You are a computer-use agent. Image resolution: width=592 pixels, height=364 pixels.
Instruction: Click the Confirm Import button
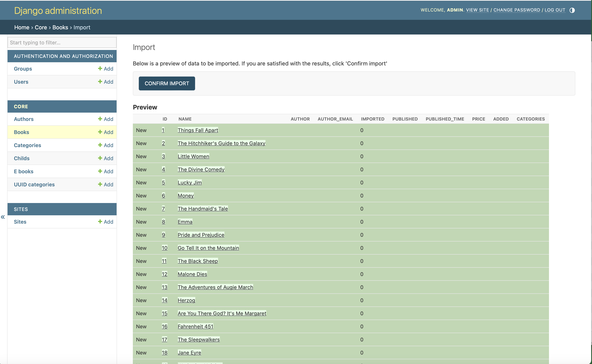(167, 83)
